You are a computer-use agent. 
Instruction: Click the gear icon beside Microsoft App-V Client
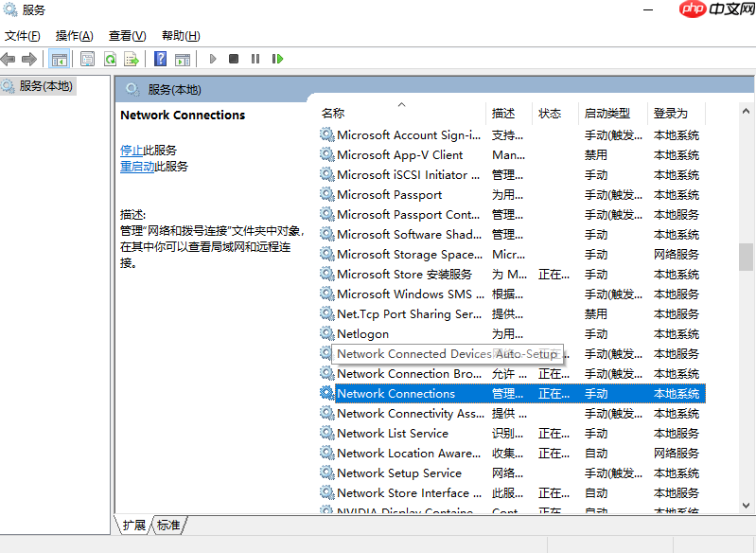pos(326,154)
